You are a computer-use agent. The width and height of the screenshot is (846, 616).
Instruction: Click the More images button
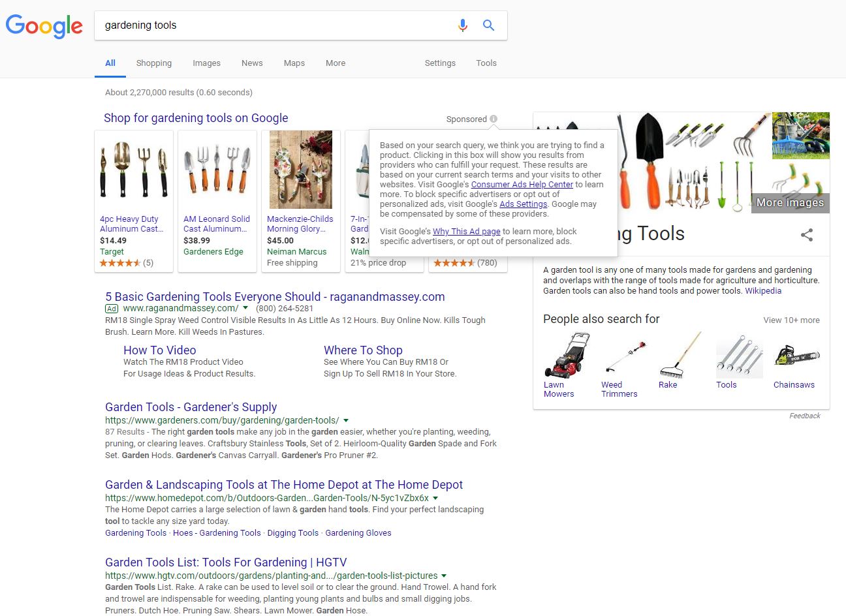[x=790, y=203]
